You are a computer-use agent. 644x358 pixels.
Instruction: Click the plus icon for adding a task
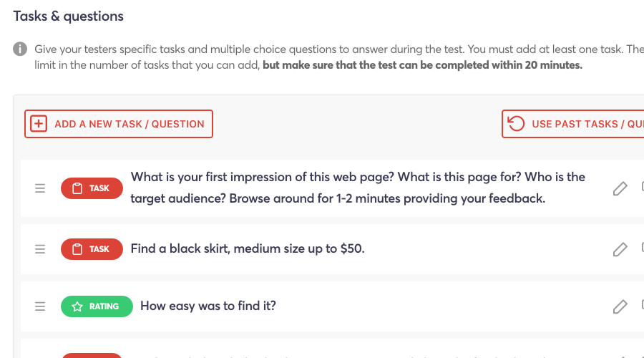[38, 124]
